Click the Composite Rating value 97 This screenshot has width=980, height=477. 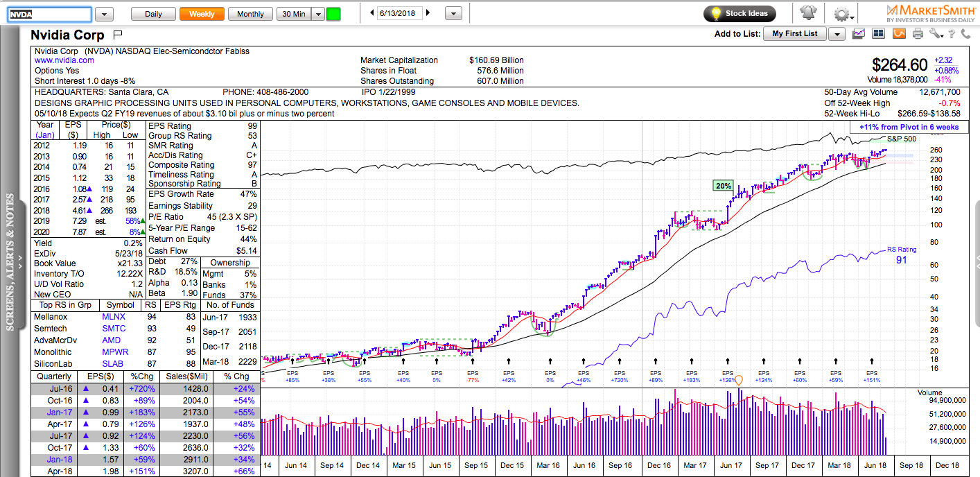(x=252, y=165)
